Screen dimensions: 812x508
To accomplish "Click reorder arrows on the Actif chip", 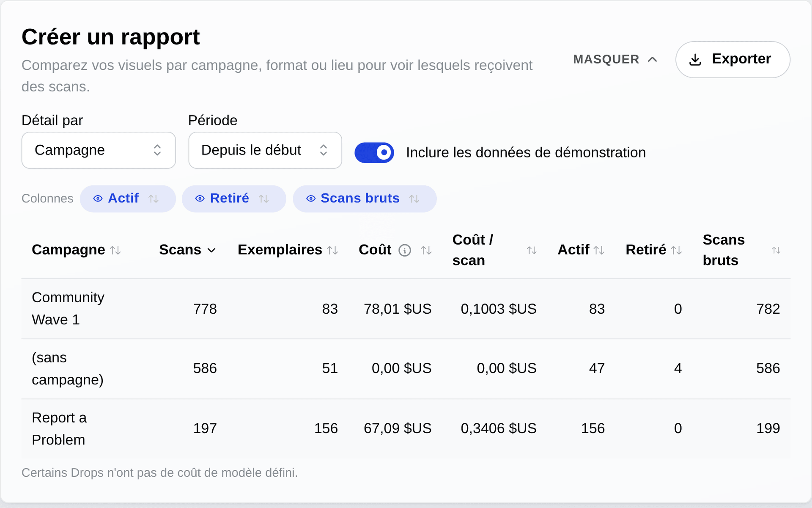I will 154,199.
